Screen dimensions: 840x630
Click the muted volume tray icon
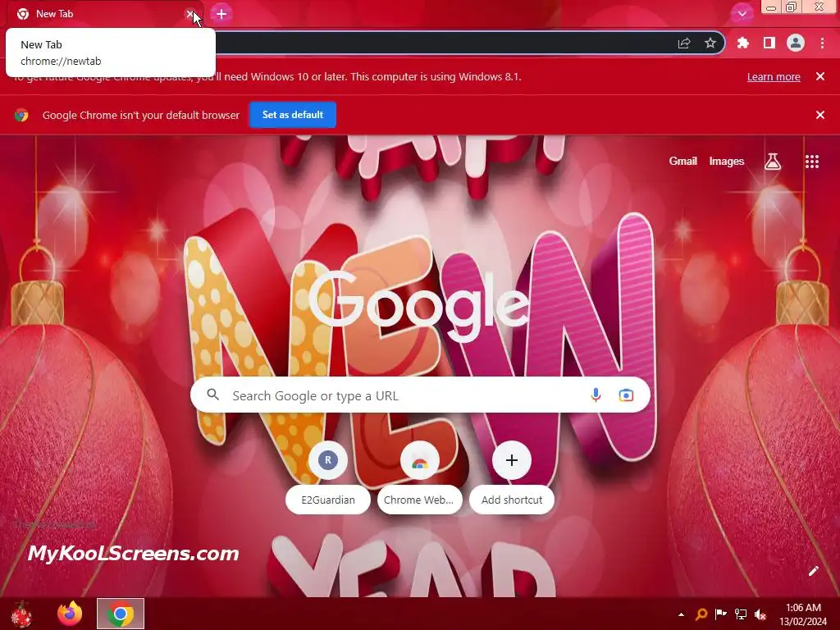pyautogui.click(x=760, y=614)
